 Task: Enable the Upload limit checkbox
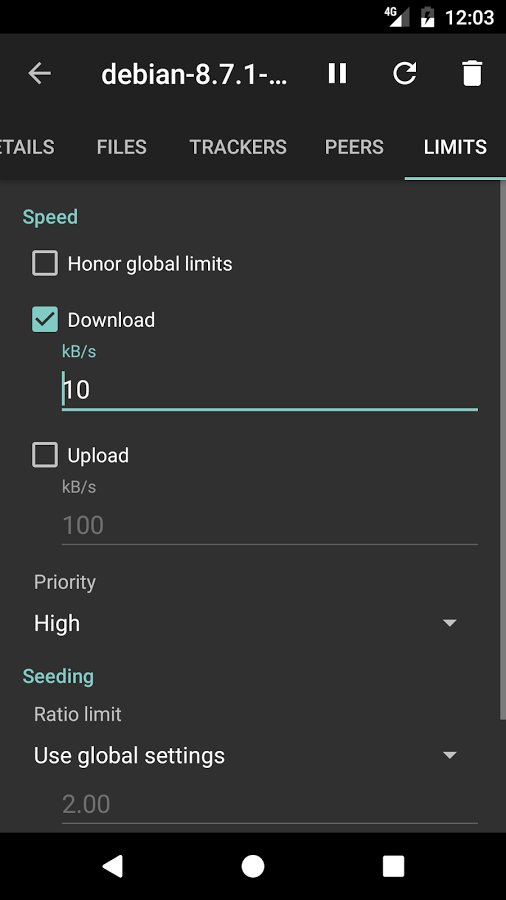pos(45,455)
